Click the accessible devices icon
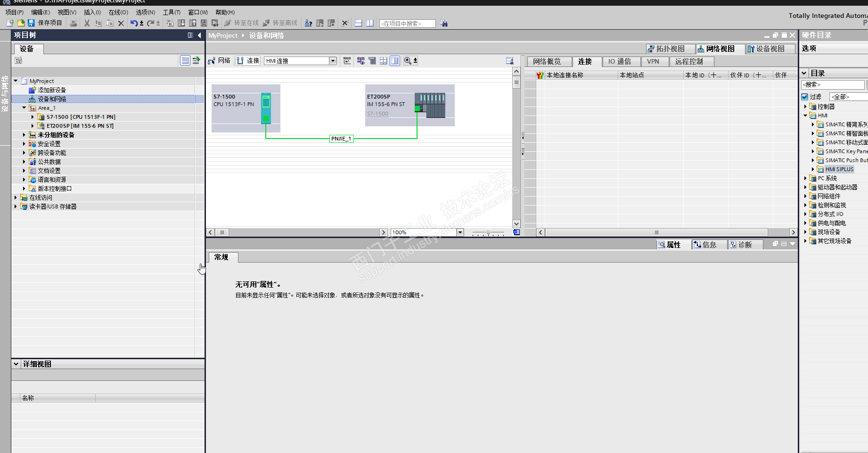This screenshot has height=453, width=868. [x=308, y=23]
